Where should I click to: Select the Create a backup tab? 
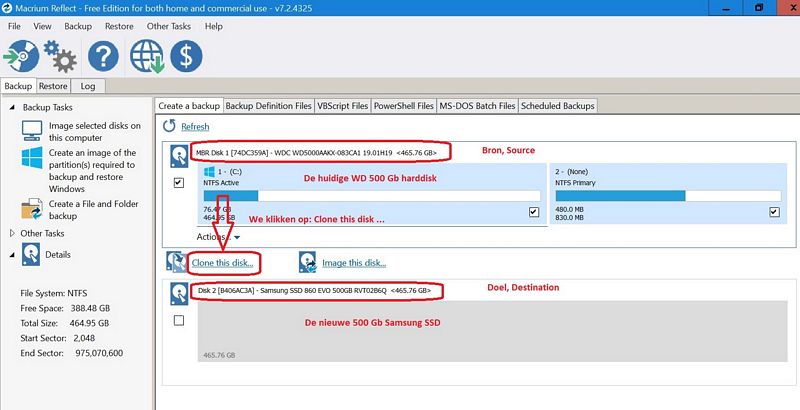189,106
